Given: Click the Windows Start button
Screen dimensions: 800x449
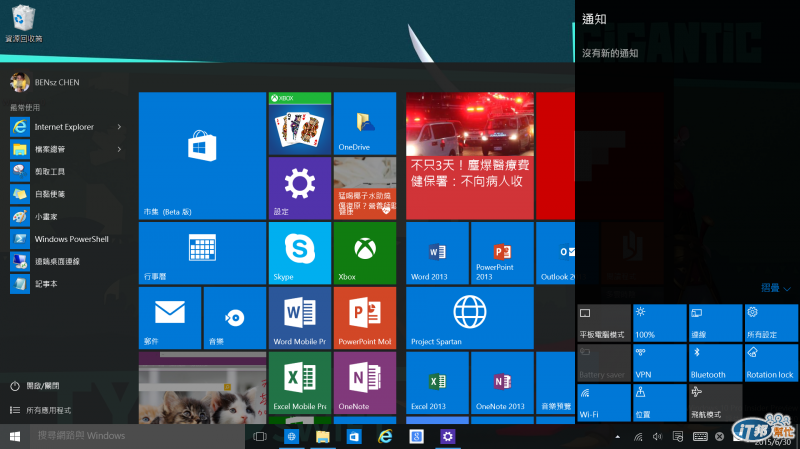Looking at the screenshot, I should (x=15, y=436).
